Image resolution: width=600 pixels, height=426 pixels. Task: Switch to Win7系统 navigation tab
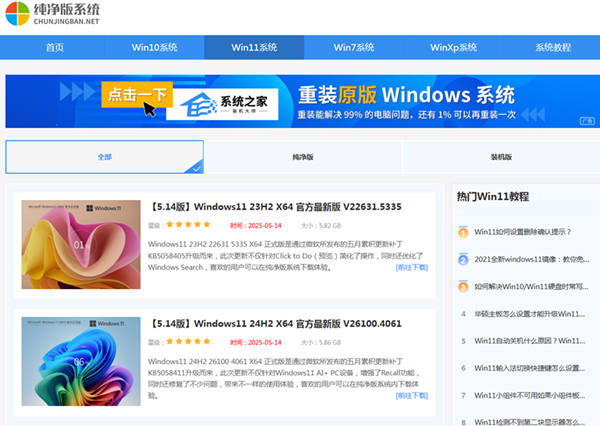(x=354, y=47)
